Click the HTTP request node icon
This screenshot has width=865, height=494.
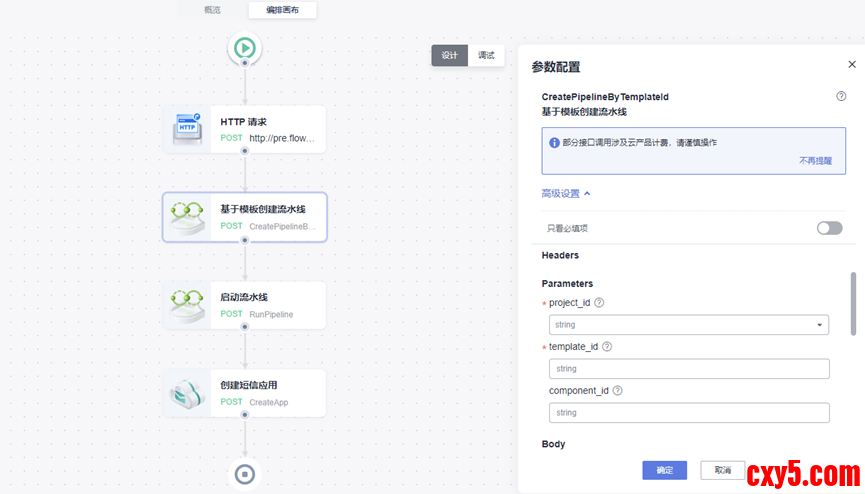pyautogui.click(x=188, y=129)
